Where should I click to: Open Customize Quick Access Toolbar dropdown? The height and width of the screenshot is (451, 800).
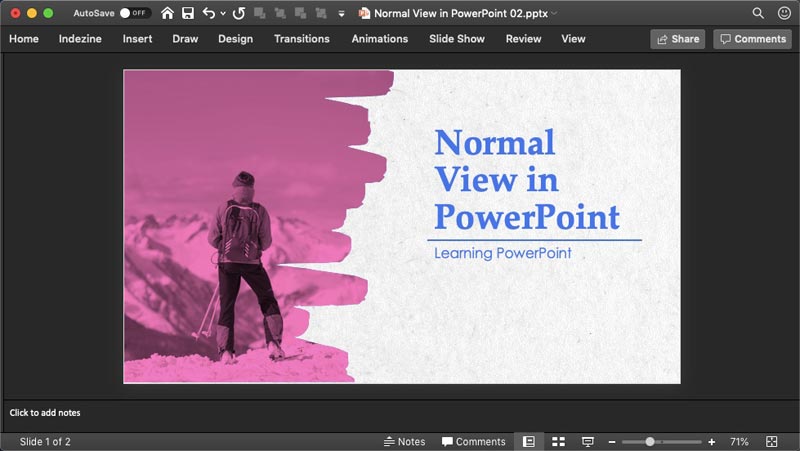(341, 14)
